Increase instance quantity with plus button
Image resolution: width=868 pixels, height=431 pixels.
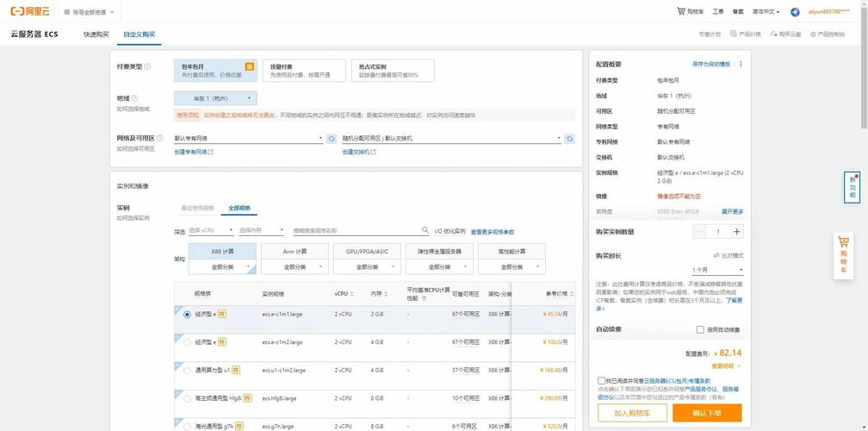[x=736, y=232]
